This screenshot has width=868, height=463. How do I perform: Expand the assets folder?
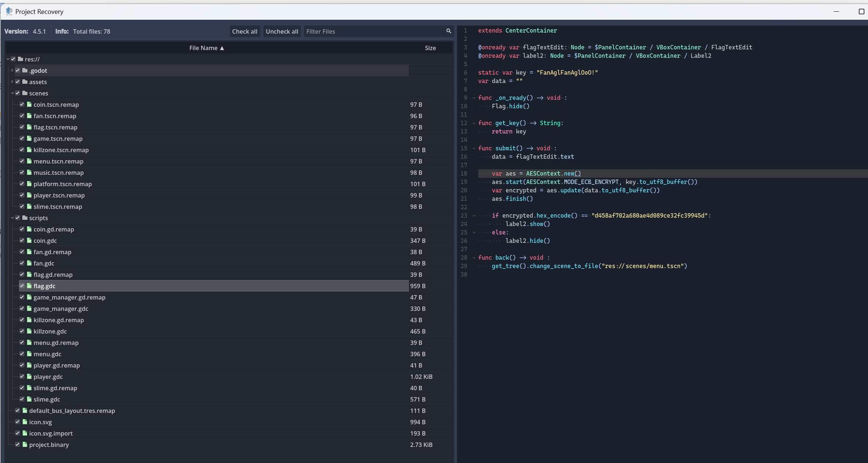[x=12, y=82]
